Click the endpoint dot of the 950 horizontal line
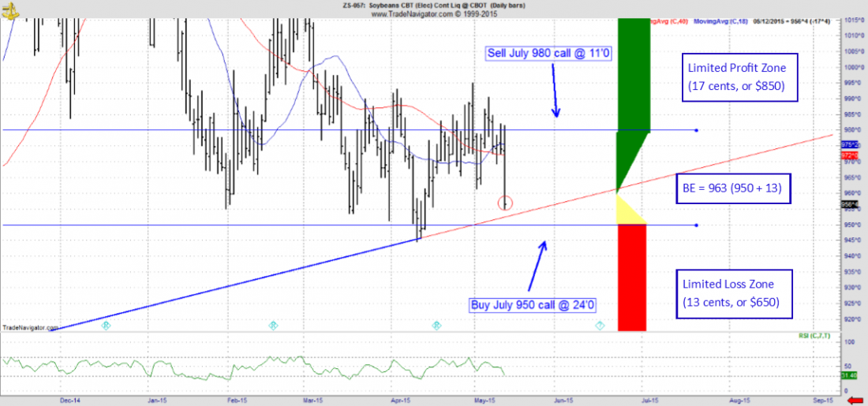This screenshot has width=868, height=406. (697, 225)
